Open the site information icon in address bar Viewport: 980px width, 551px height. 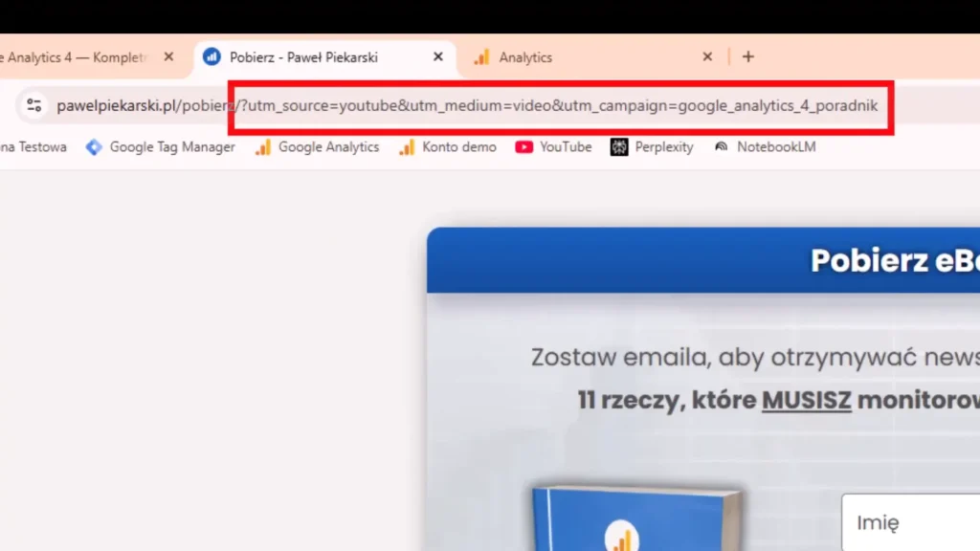click(33, 105)
